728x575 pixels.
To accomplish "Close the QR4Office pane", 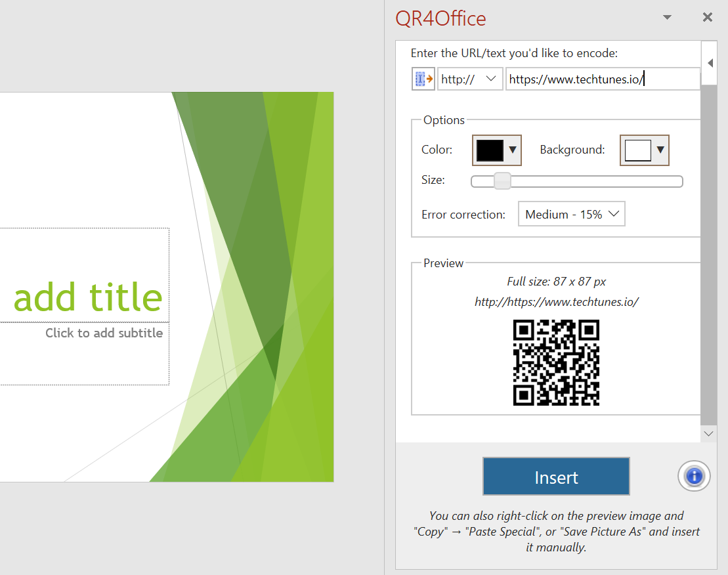I will pos(708,17).
